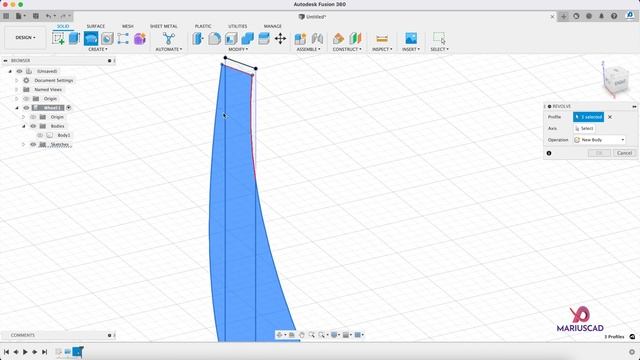This screenshot has width=640, height=360.
Task: Toggle visibility of the Unsaved root
Action: pyautogui.click(x=19, y=71)
